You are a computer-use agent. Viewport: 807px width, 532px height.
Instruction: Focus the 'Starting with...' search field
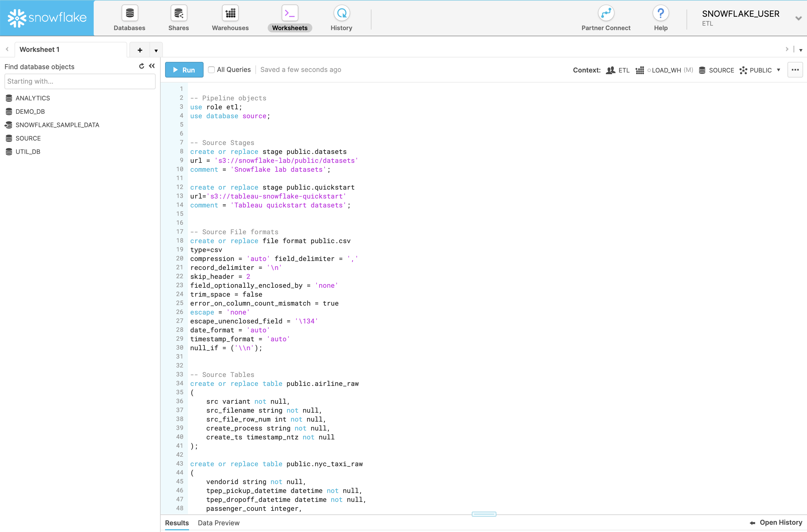coord(80,81)
